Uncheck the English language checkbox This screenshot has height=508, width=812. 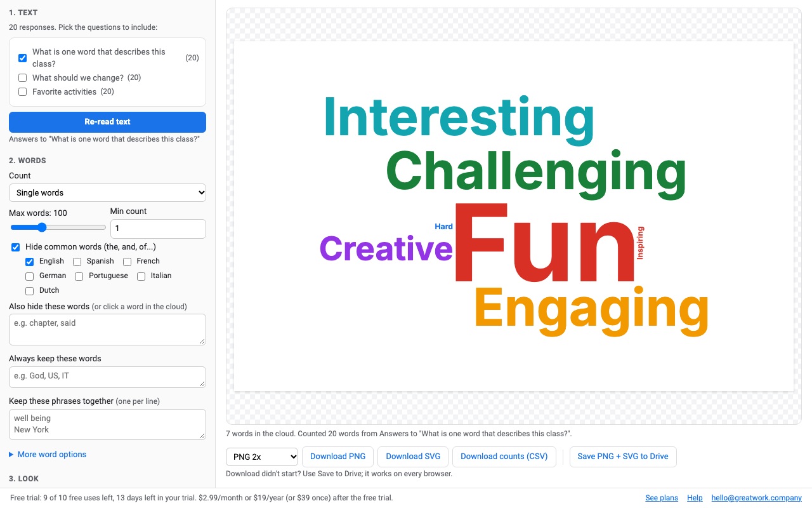[30, 262]
